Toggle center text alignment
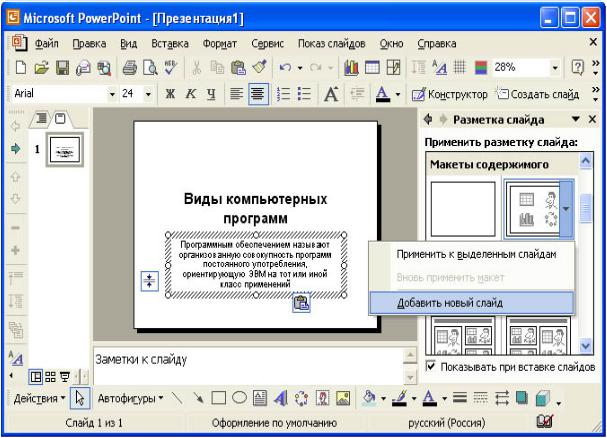 coord(258,94)
